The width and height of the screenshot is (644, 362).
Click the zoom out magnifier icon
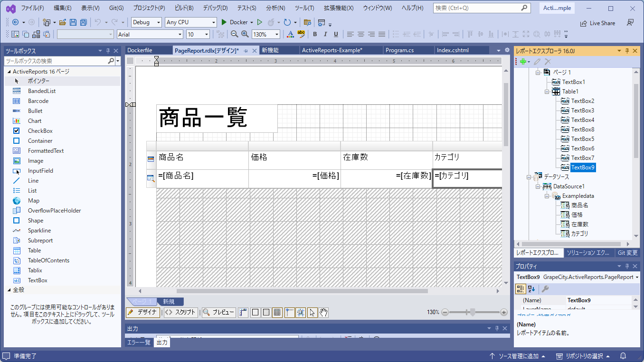pos(234,34)
